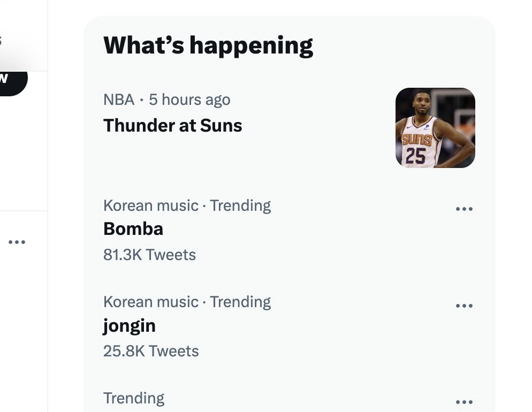Image resolution: width=532 pixels, height=412 pixels.
Task: Click the partially visible bottom Trending label
Action: click(x=134, y=398)
